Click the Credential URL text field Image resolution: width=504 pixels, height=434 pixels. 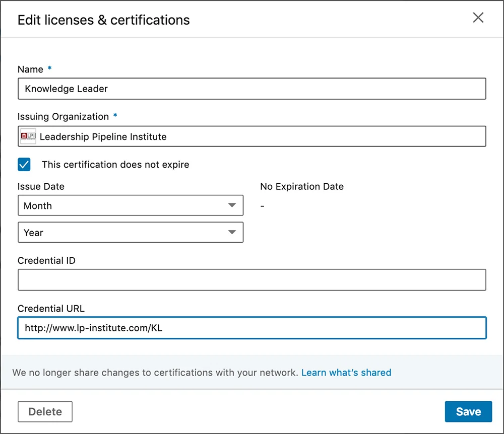tap(252, 328)
